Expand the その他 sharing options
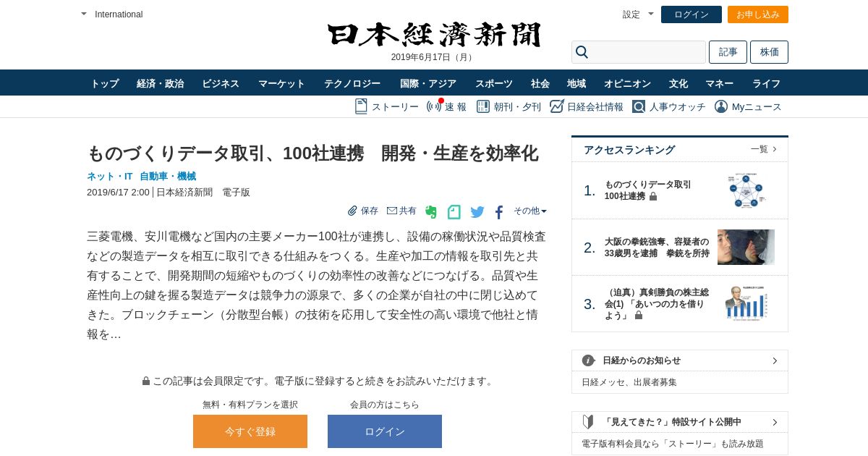Screen dimensions: 868x456 tap(530, 211)
